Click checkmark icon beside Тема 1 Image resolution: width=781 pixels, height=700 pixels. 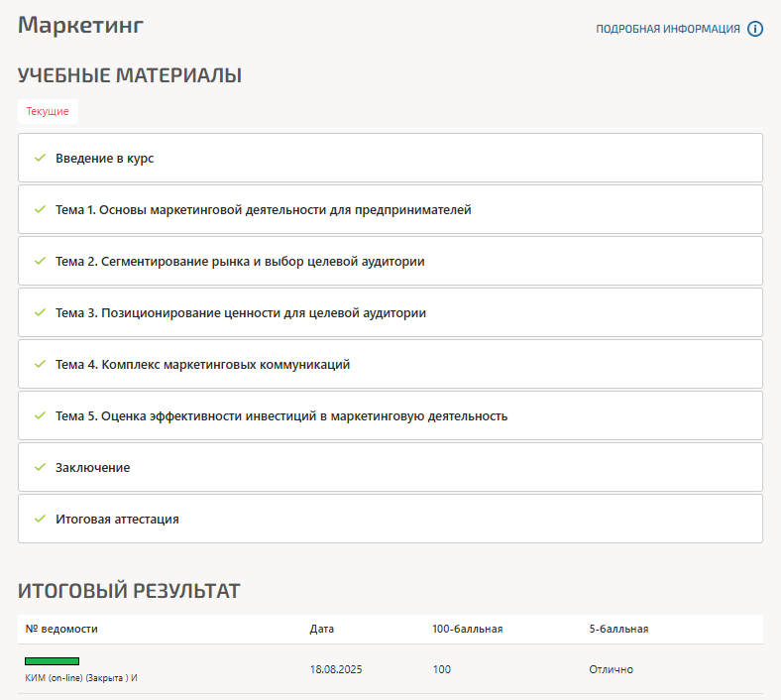pos(40,209)
